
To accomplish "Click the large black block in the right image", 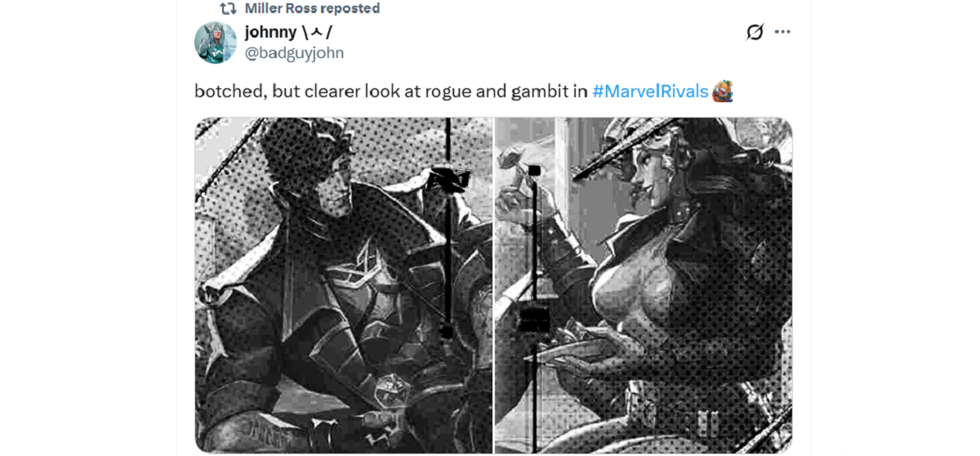I will pyautogui.click(x=535, y=319).
